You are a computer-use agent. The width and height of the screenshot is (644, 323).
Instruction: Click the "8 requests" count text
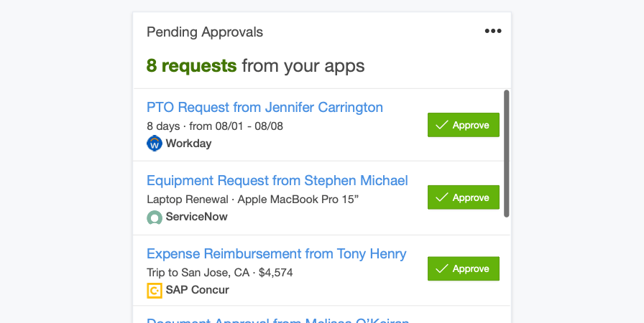[191, 65]
